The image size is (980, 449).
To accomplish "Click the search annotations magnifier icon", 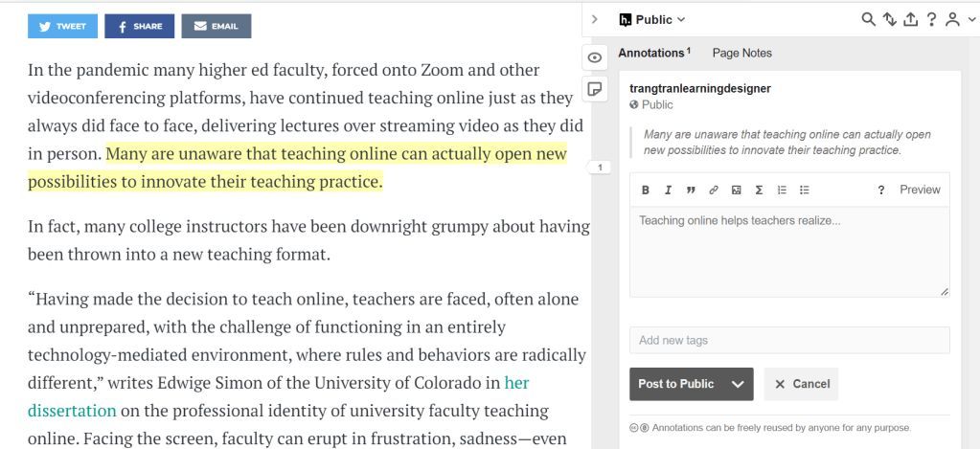I will [869, 19].
